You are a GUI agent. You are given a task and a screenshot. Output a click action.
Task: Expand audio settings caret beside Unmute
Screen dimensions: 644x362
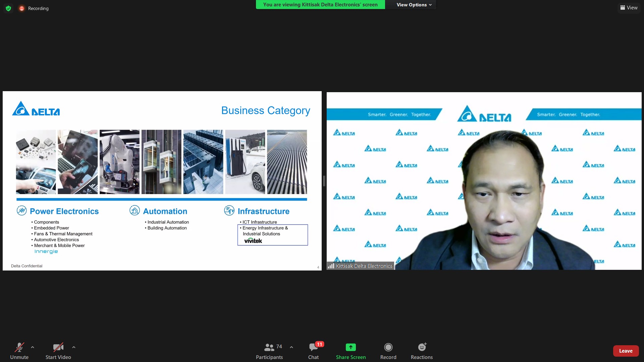point(33,347)
